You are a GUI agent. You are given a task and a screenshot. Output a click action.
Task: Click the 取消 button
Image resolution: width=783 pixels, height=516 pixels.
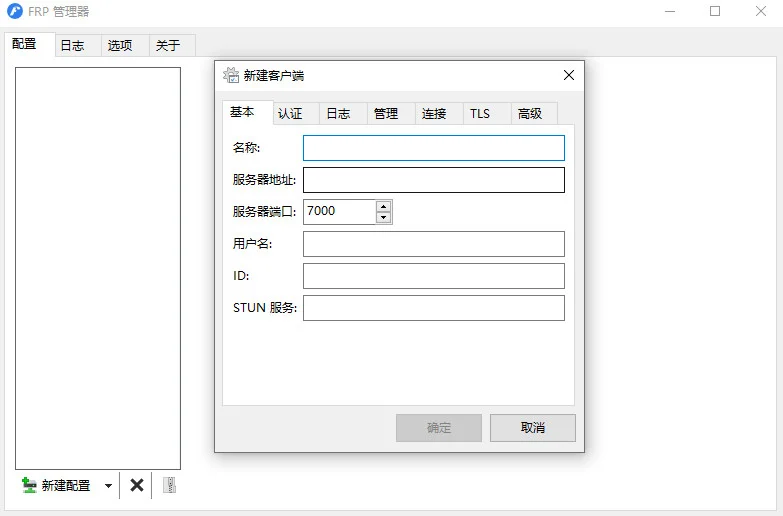(533, 428)
